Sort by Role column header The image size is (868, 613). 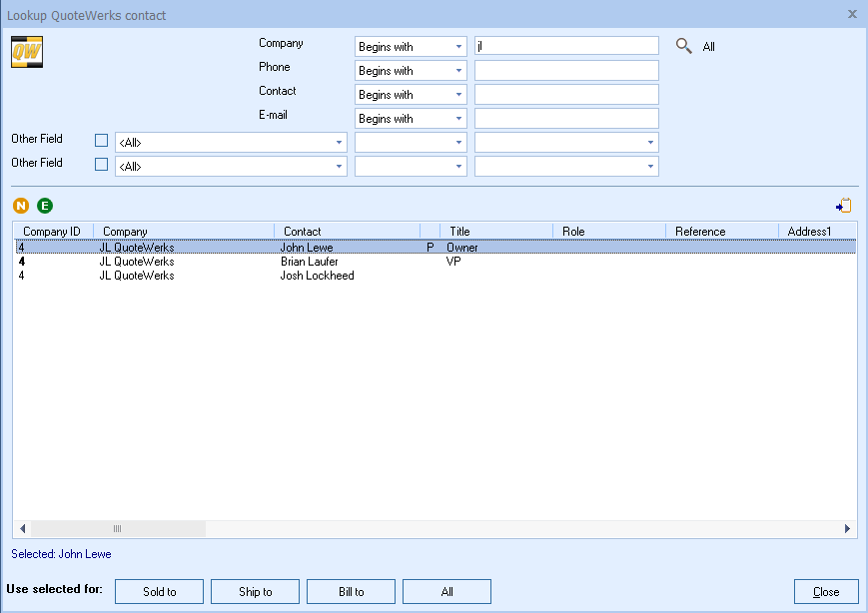[609, 231]
